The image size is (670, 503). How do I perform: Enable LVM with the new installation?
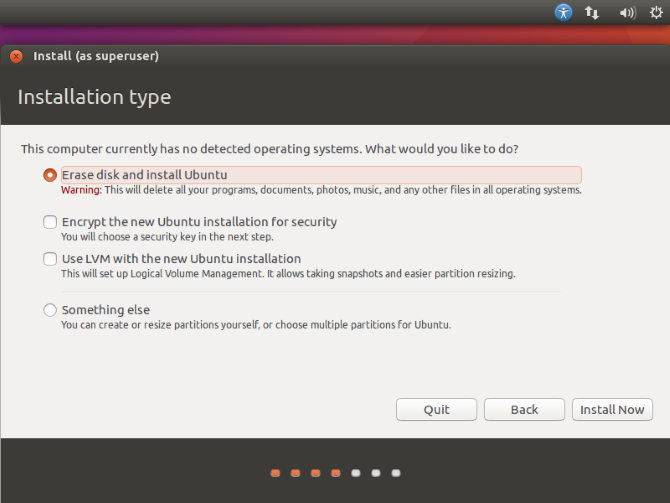(x=50, y=259)
